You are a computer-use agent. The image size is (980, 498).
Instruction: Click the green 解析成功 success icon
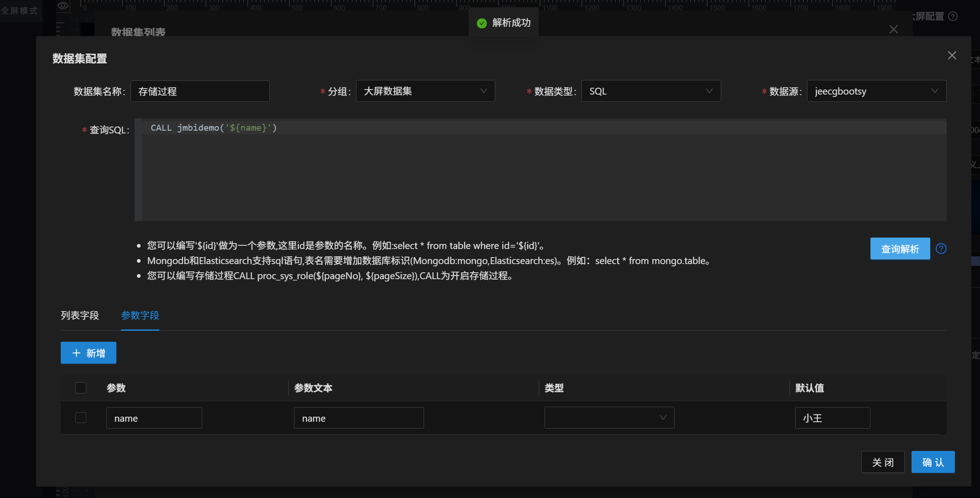(x=482, y=23)
